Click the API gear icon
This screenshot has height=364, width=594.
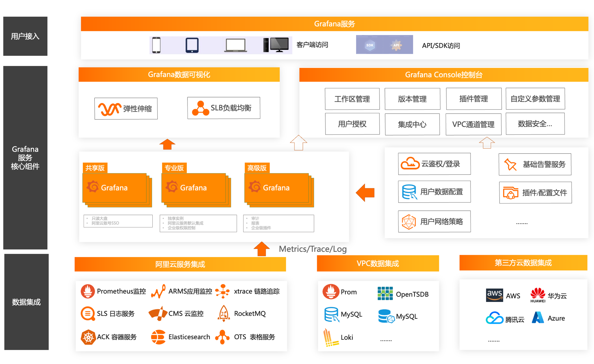click(396, 45)
